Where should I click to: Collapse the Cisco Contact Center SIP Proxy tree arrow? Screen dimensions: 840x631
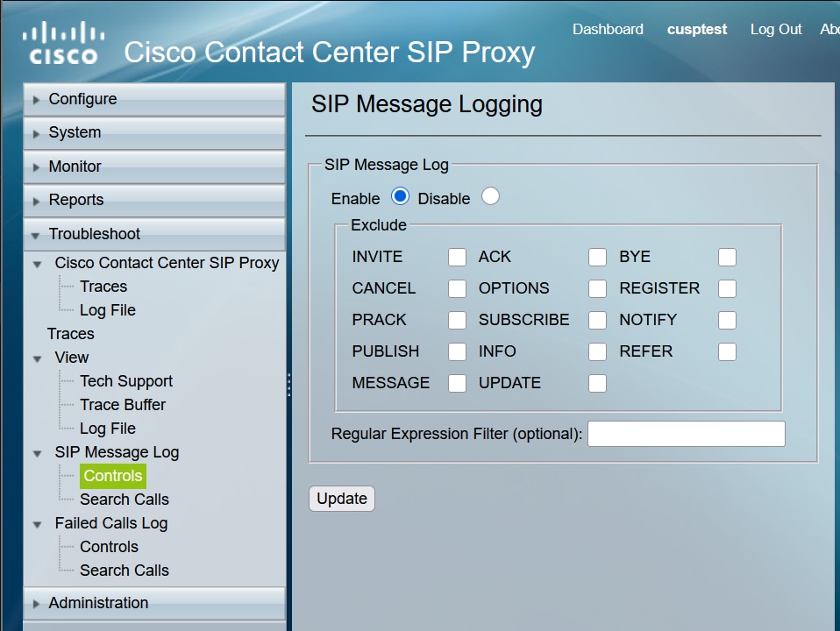tap(38, 264)
